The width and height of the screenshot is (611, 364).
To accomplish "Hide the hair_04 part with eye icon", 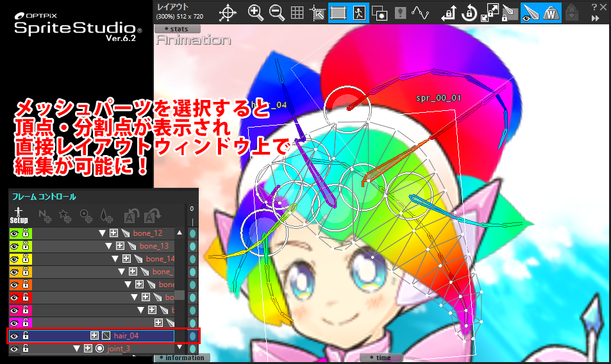I will click(x=14, y=336).
